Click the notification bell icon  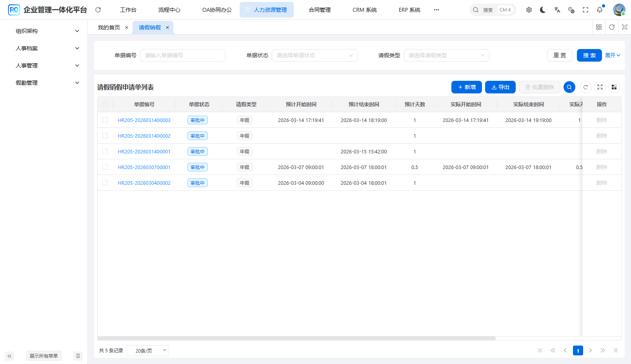point(600,10)
